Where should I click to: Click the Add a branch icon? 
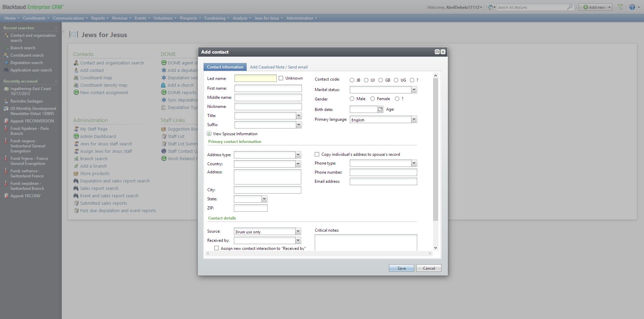76,166
